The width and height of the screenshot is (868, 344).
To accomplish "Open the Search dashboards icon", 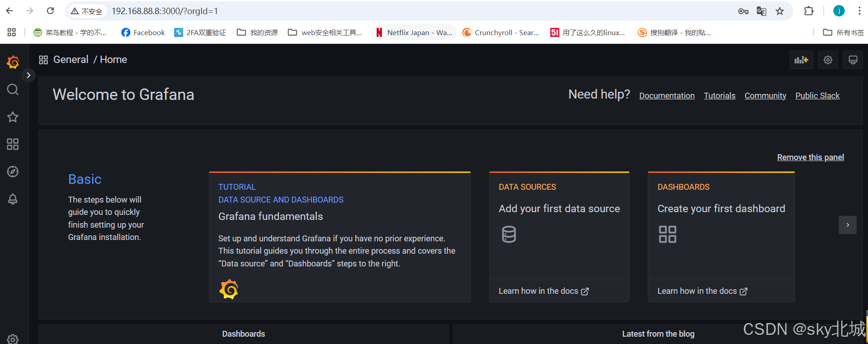I will coord(13,89).
